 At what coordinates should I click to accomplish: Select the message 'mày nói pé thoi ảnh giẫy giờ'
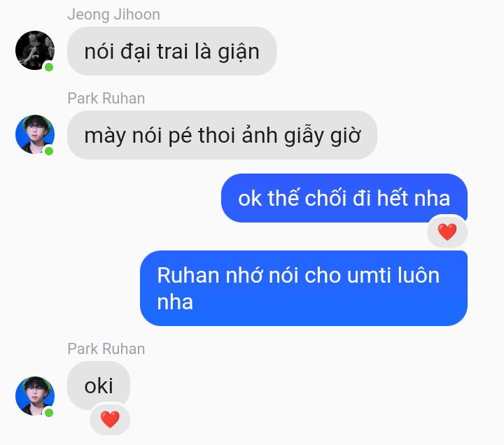(222, 135)
